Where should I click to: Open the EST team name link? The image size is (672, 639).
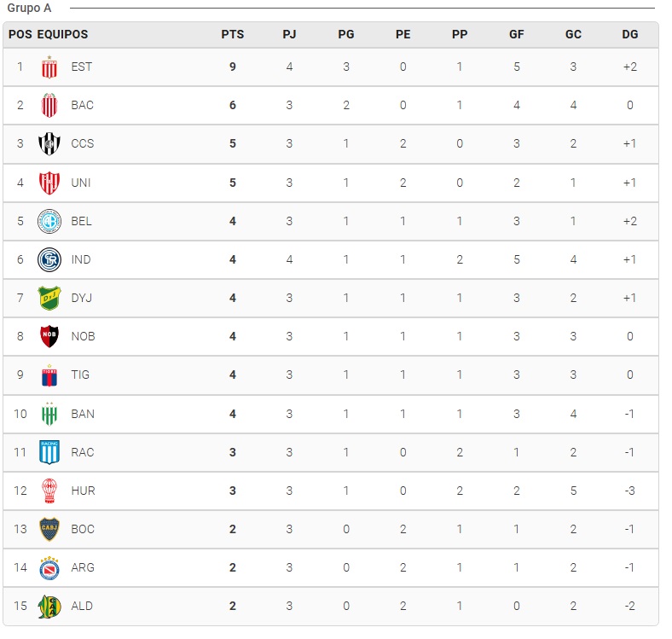[x=82, y=67]
